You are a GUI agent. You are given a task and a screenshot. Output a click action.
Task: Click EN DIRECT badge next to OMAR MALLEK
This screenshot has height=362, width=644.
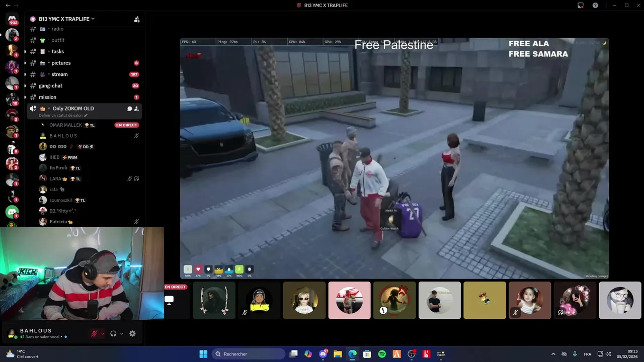click(x=127, y=125)
